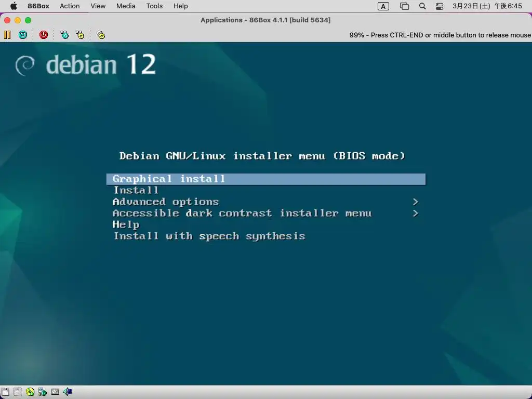Image resolution: width=532 pixels, height=399 pixels.
Task: Click the teal hard reset icon
Action: point(23,35)
